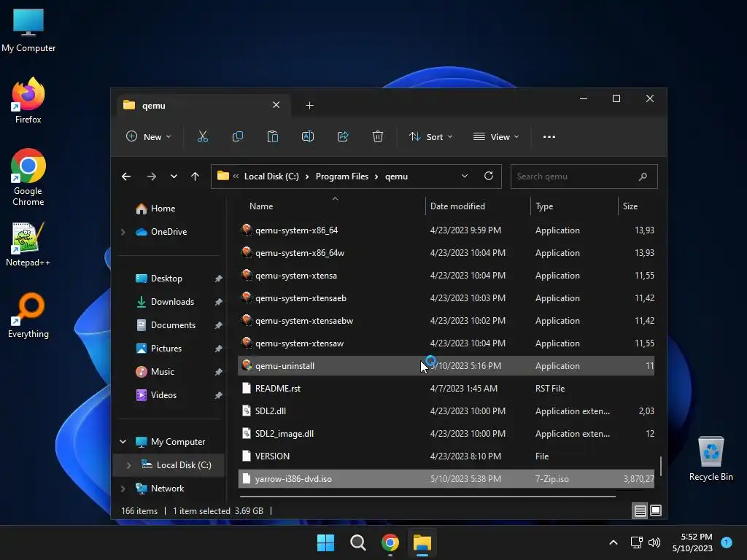This screenshot has height=560, width=747.
Task: Add a new Explorer tab
Action: tap(309, 105)
